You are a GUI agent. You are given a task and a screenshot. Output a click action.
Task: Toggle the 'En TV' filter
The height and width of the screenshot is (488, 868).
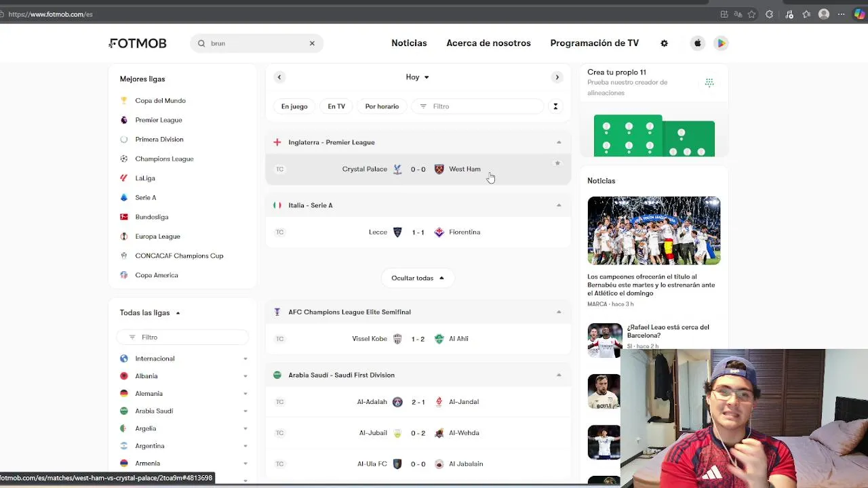click(x=336, y=106)
